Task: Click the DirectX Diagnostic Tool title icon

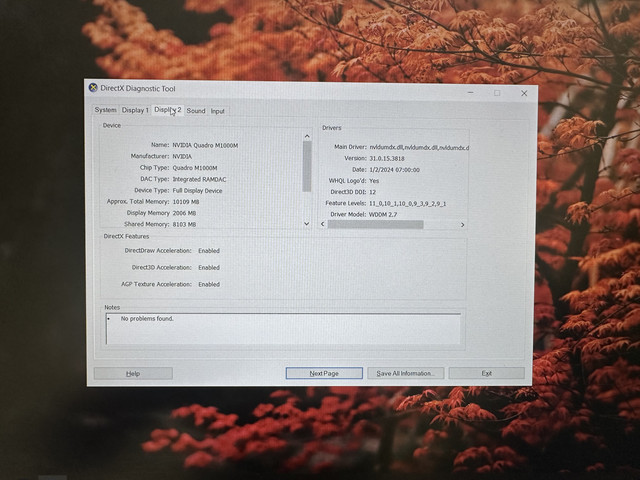Action: tap(93, 87)
